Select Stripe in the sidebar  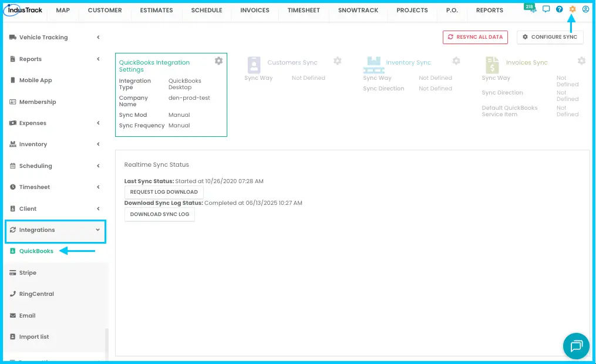coord(28,273)
